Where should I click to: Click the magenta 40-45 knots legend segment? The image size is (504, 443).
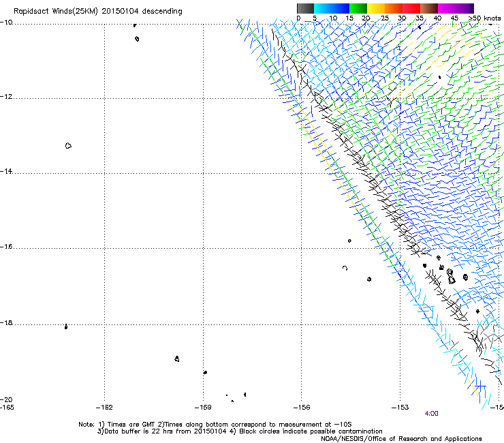click(447, 8)
